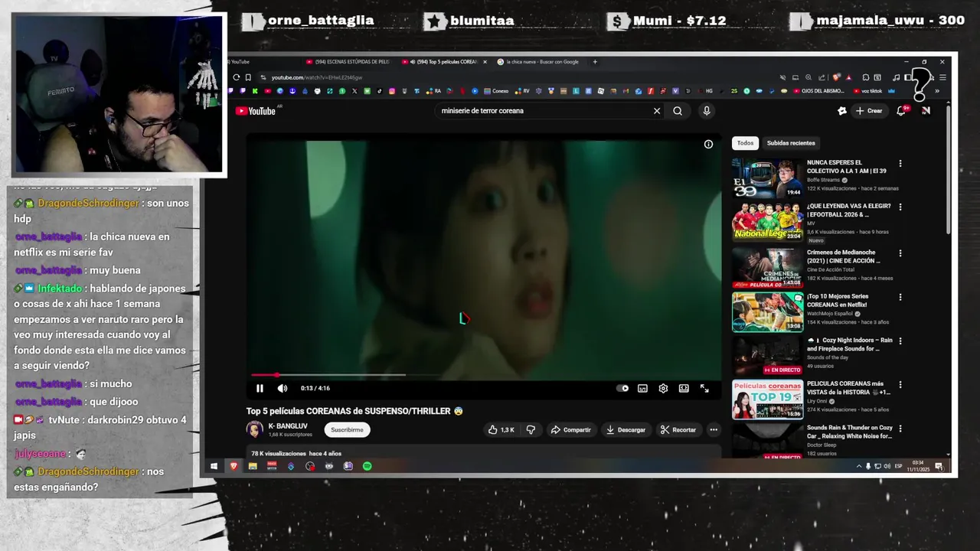980x551 pixels.
Task: Open the 'Top 10 Mejores Series COREANAS' video
Action: pyautogui.click(x=767, y=312)
